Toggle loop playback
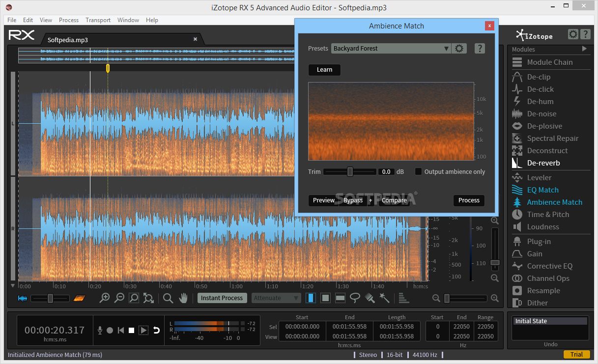This screenshot has width=598, height=364. tap(156, 330)
